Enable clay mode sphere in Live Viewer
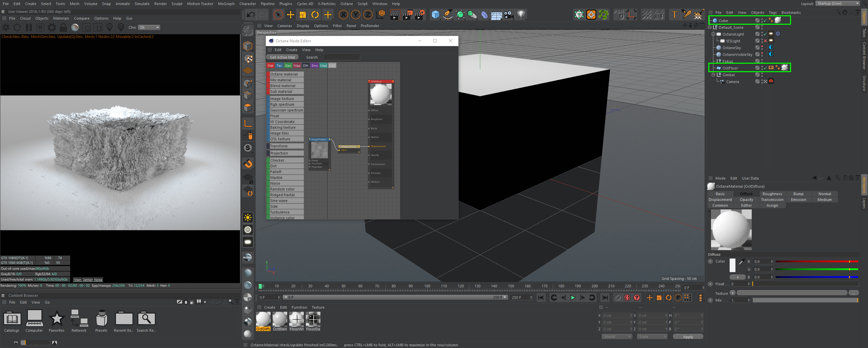The height and width of the screenshot is (348, 868). [75, 27]
